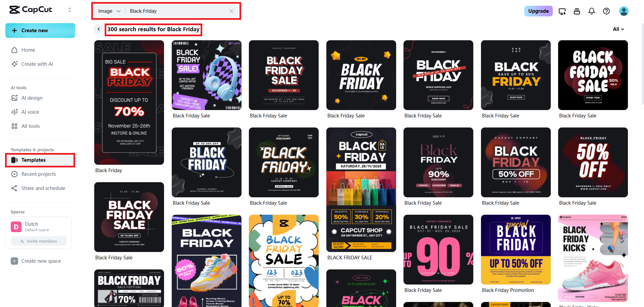Viewport: 644px width, 307px height.
Task: Open the stacked layers icon in header
Action: pyautogui.click(x=577, y=11)
